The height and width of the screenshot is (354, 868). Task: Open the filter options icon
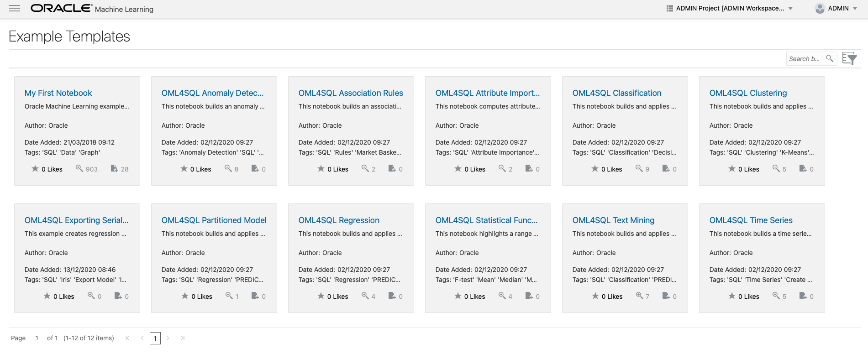[x=850, y=58]
